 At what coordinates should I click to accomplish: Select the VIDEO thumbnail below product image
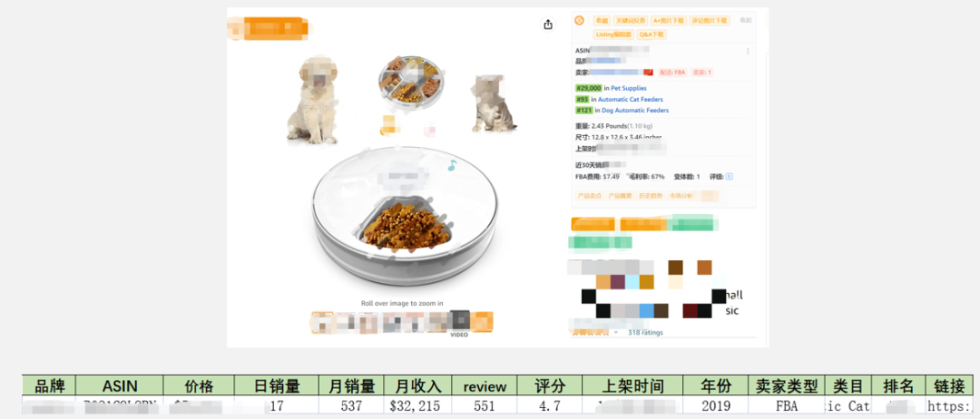click(x=459, y=321)
